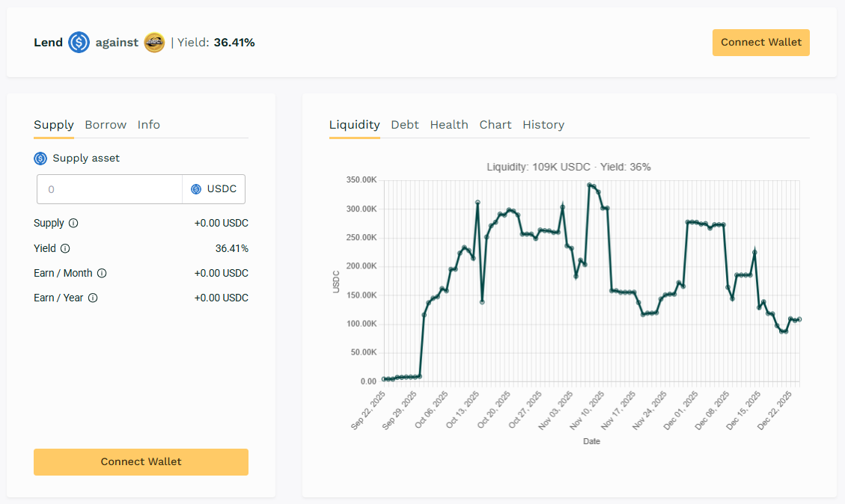Click the USDC coin icon in header
845x504 pixels.
79,43
